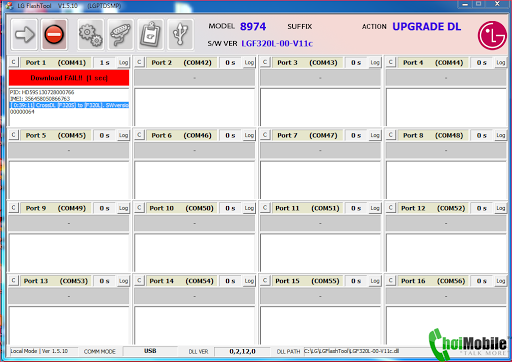The height and width of the screenshot is (362, 512).
Task: Click the serial port connector icon
Action: point(120,34)
